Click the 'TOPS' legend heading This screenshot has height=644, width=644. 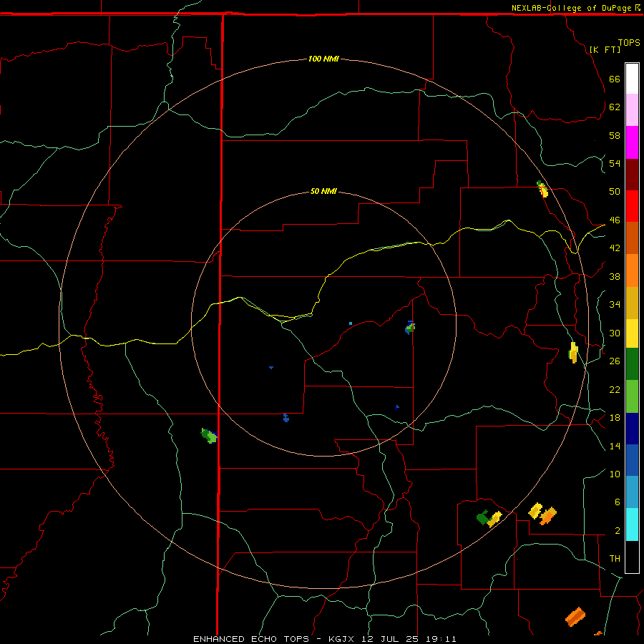pyautogui.click(x=629, y=43)
